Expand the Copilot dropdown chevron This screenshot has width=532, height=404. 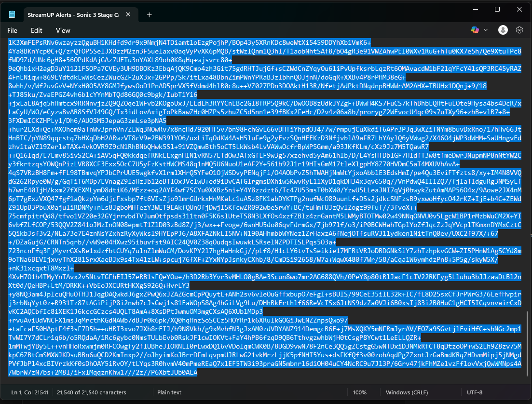click(x=486, y=30)
